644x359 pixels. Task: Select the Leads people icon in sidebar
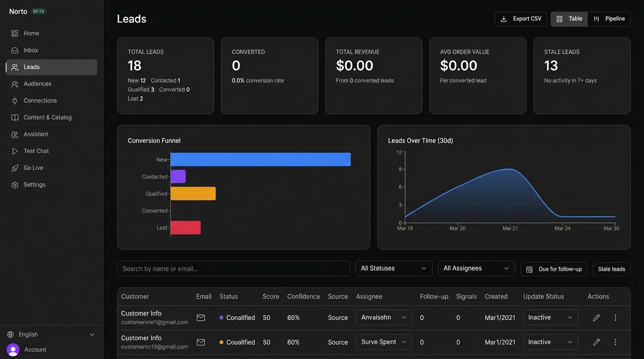point(15,67)
